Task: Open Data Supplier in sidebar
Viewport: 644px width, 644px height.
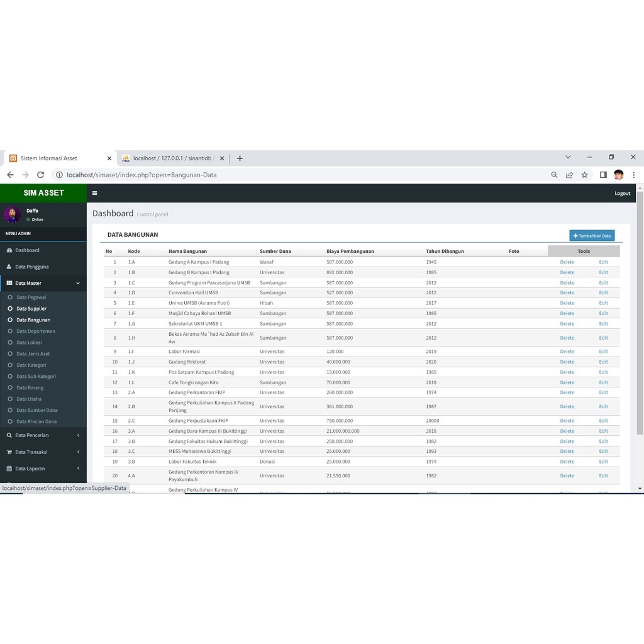Action: pyautogui.click(x=31, y=309)
